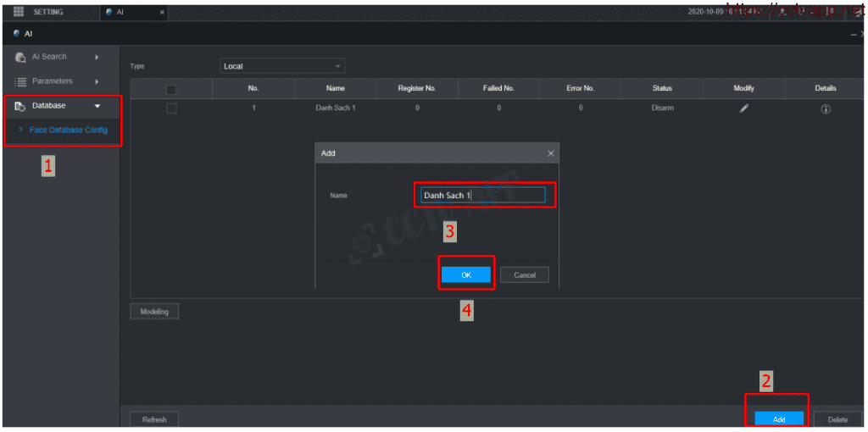Viewport: 868px width, 432px height.
Task: Check the box for row 1 Danh Sach 1
Action: (x=171, y=108)
